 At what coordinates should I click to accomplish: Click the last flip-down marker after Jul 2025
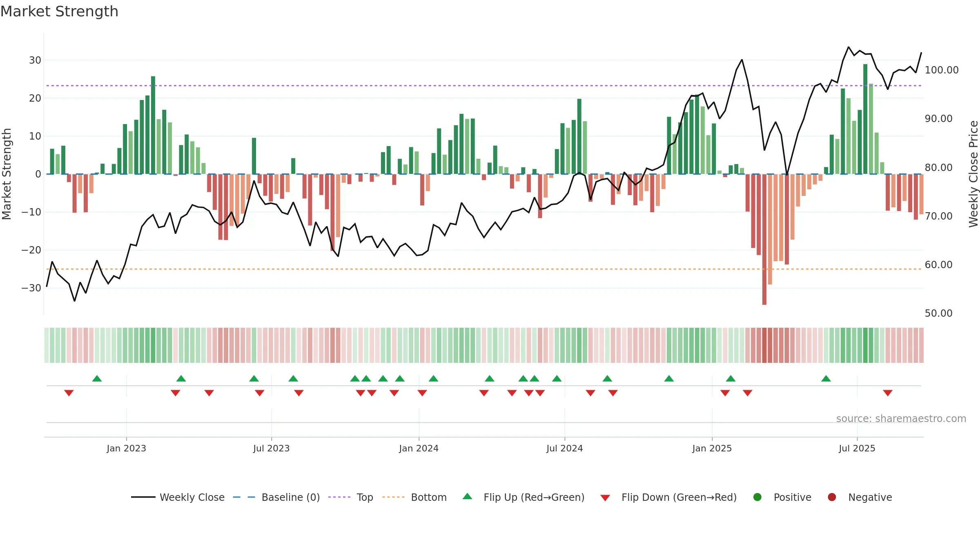pos(888,393)
